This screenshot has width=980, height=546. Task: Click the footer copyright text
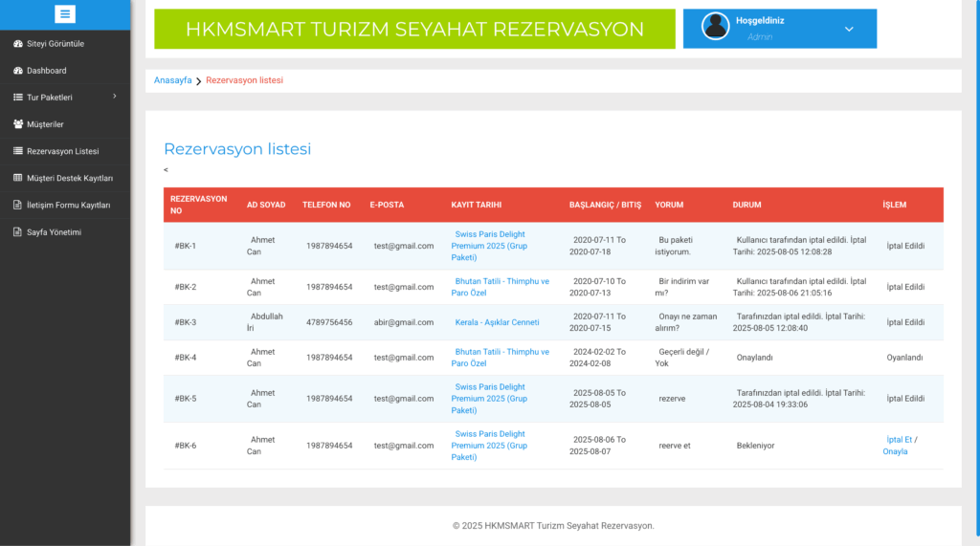point(553,526)
